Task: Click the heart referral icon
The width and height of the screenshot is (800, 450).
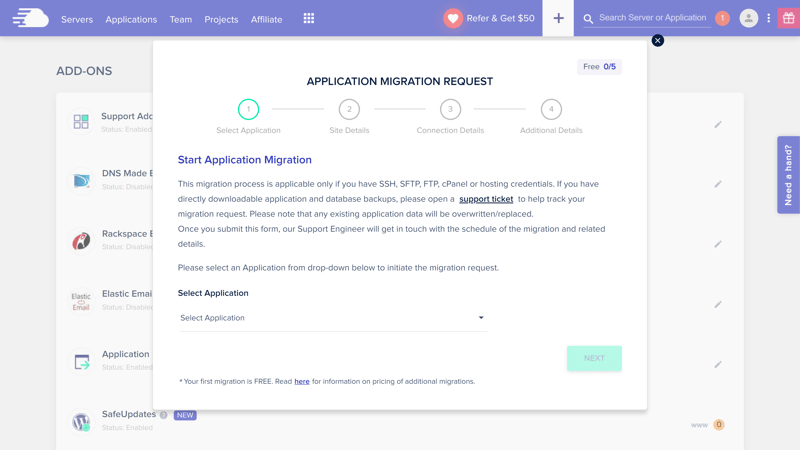Action: (x=453, y=18)
